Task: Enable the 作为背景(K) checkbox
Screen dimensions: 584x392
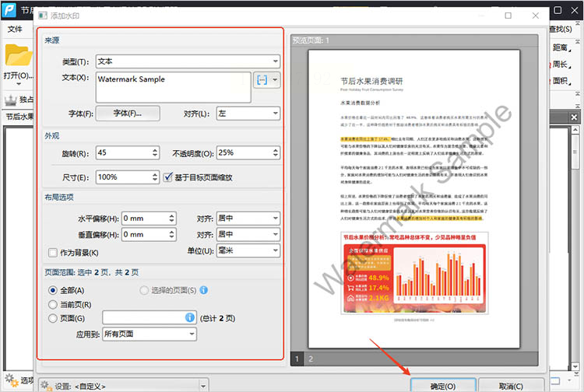Action: [53, 253]
